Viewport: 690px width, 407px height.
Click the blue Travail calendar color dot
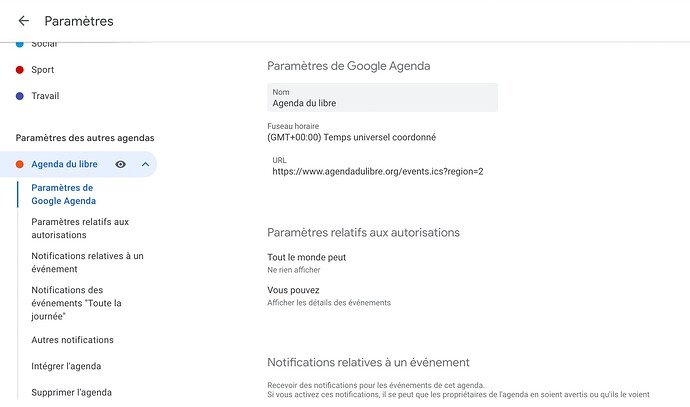click(x=20, y=96)
